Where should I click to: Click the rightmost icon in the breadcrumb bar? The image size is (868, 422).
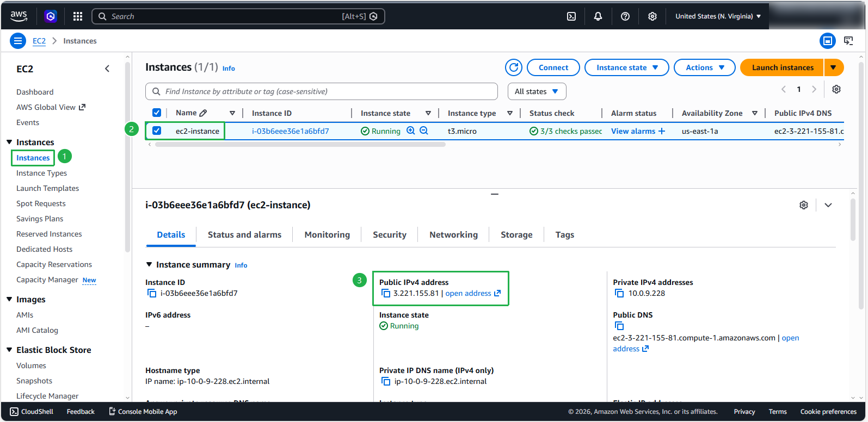click(848, 41)
